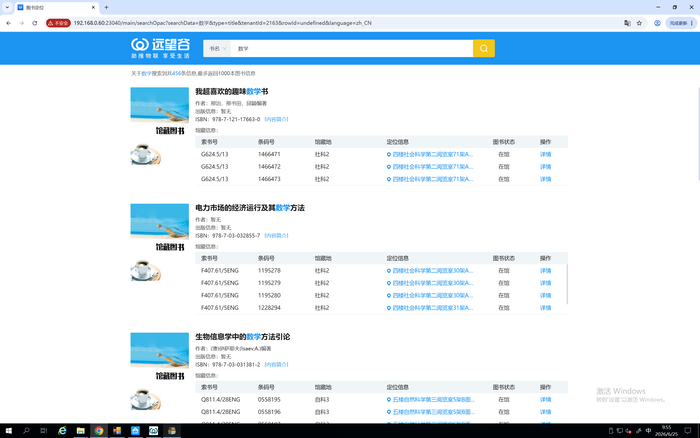This screenshot has width=700, height=438.
Task: Click browser reload page icon
Action: click(x=35, y=23)
